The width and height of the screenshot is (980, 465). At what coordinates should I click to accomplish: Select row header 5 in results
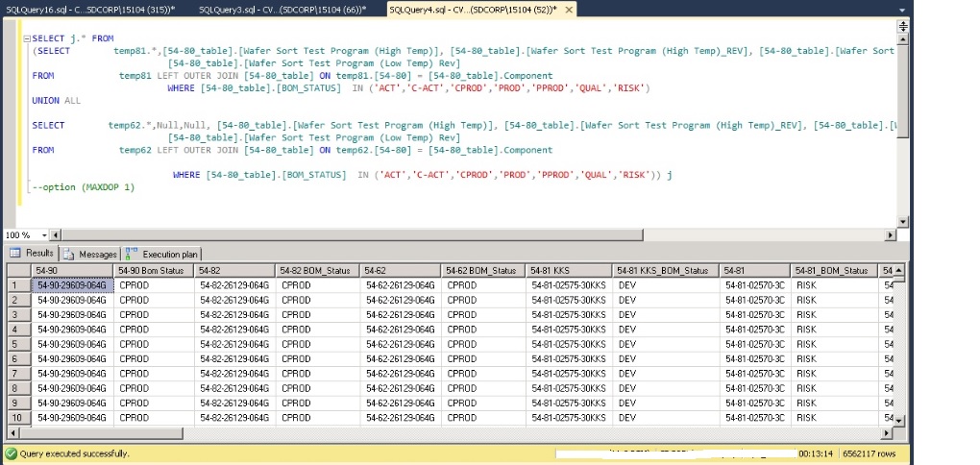(x=19, y=344)
